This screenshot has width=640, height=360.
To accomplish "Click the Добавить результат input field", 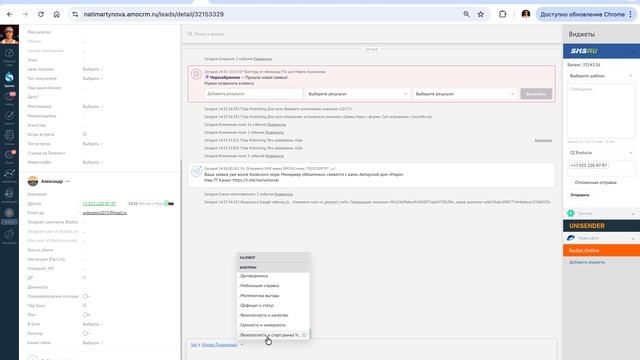I will click(x=253, y=94).
